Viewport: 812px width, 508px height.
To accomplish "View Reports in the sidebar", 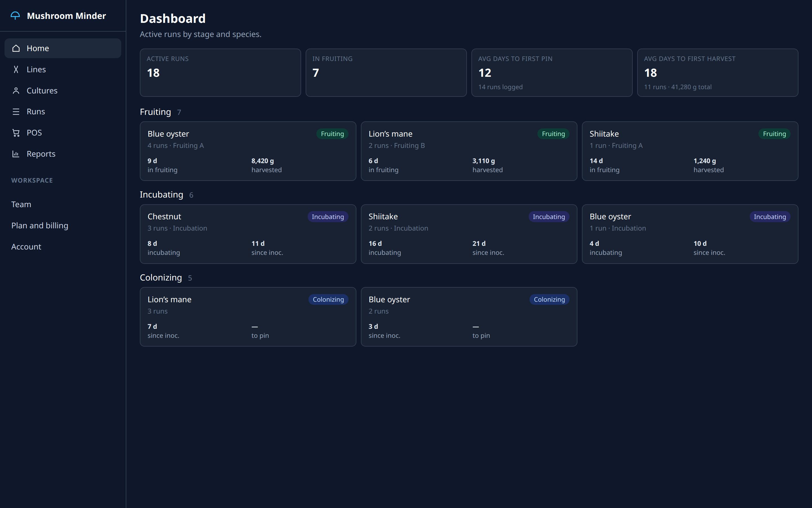I will [63, 154].
